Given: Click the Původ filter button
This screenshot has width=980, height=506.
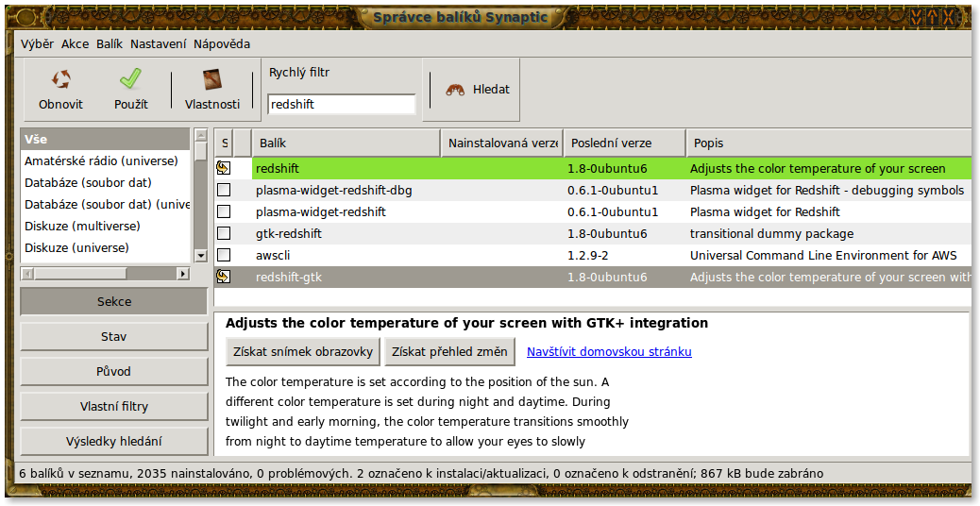Looking at the screenshot, I should click(113, 372).
